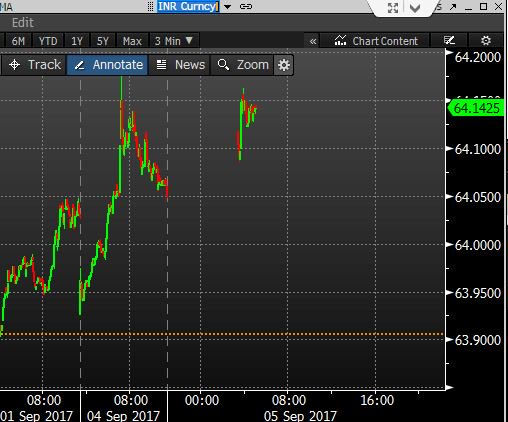Click the 00:00 time axis label

coord(202,400)
